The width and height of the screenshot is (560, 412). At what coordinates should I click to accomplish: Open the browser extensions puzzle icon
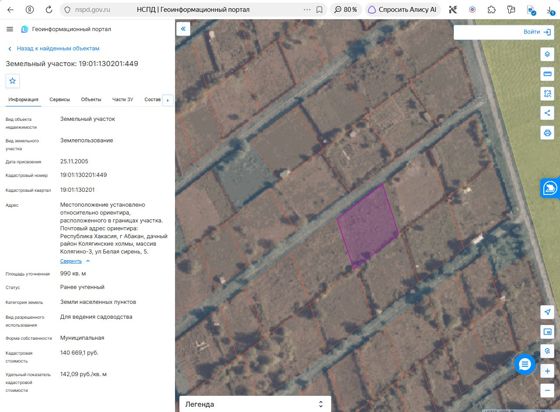coord(492,10)
